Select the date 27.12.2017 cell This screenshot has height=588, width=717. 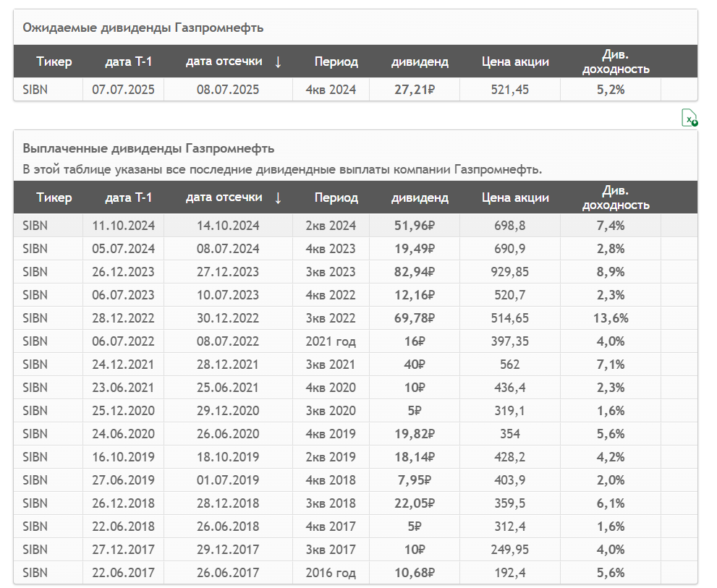pos(123,550)
